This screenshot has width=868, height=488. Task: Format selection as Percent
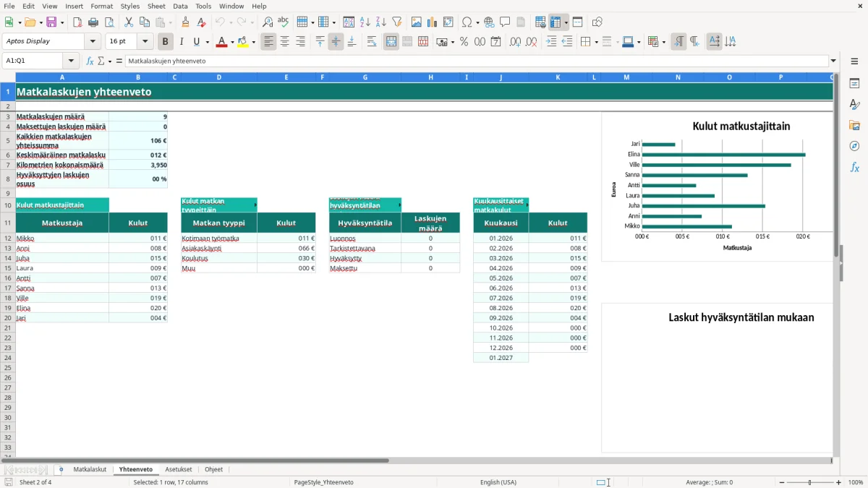coord(464,42)
